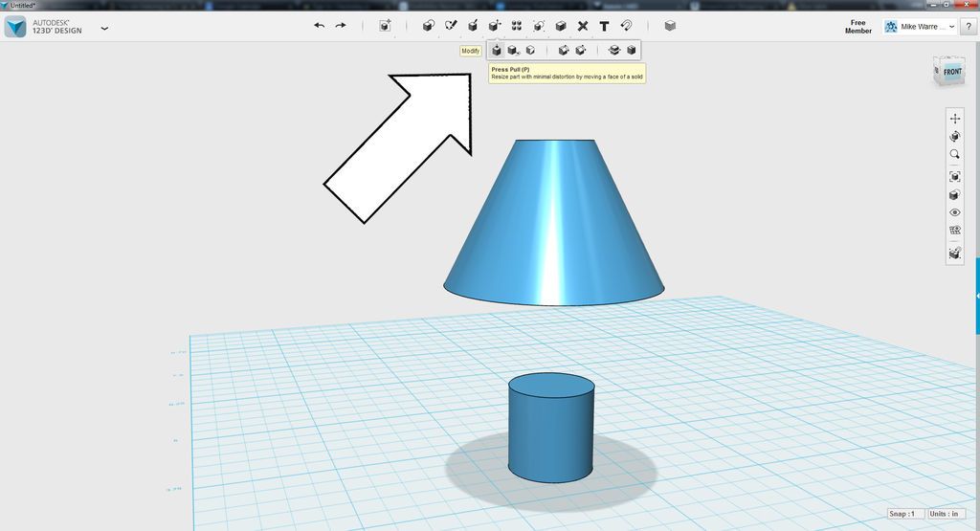
Task: Select the Text tool
Action: [x=605, y=26]
